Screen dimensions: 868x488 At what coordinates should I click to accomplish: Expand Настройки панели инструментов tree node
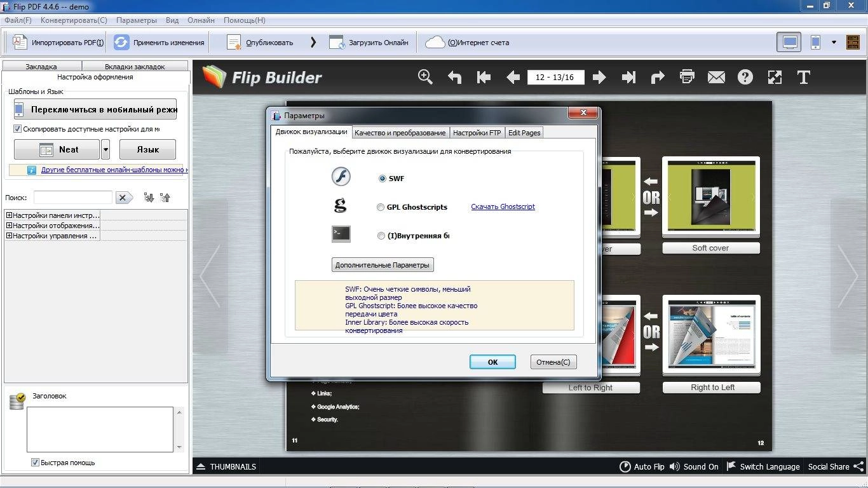pos(10,215)
